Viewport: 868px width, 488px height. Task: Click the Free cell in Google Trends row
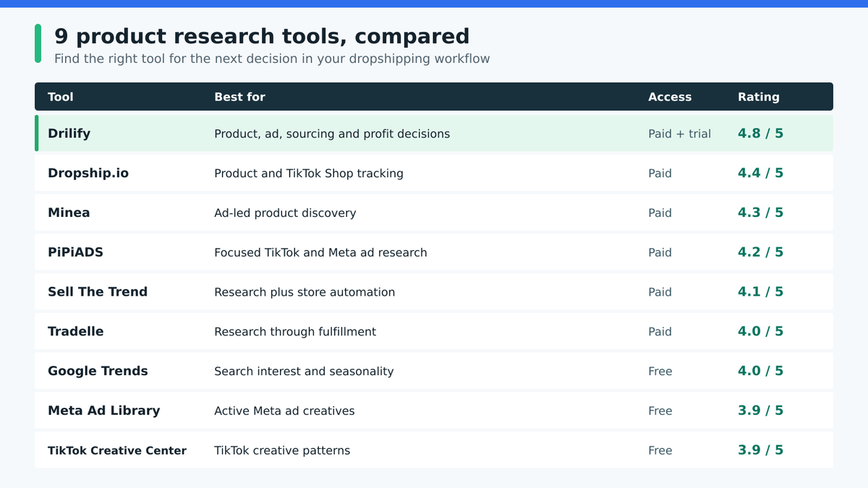pos(660,371)
